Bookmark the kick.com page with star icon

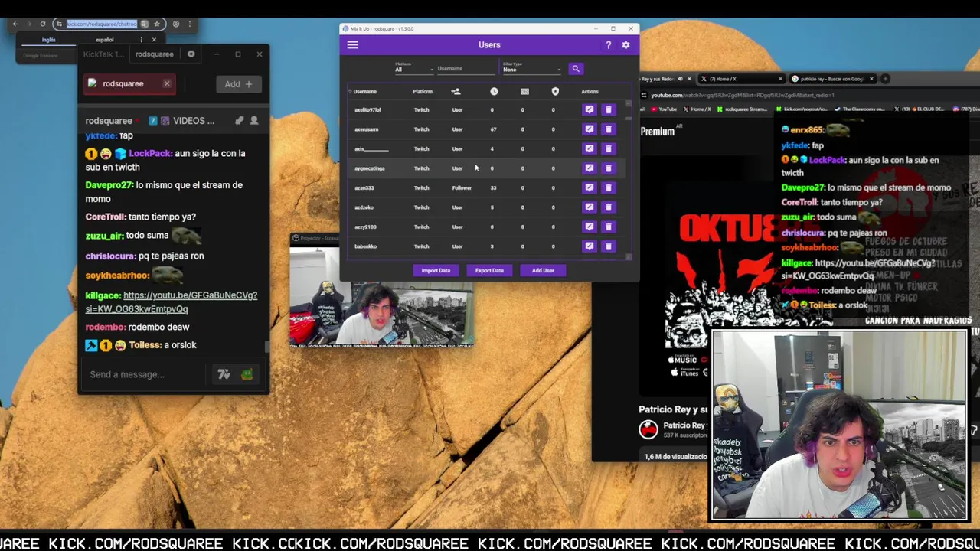(157, 24)
